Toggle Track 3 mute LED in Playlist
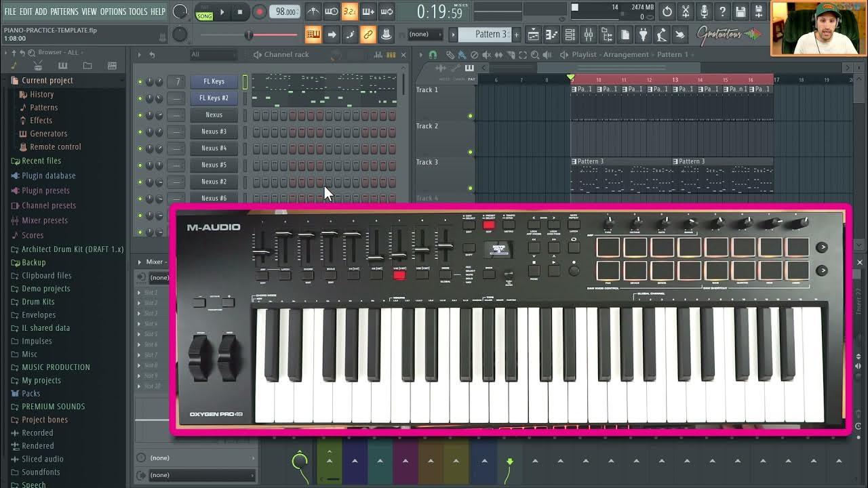The width and height of the screenshot is (868, 488). [470, 188]
